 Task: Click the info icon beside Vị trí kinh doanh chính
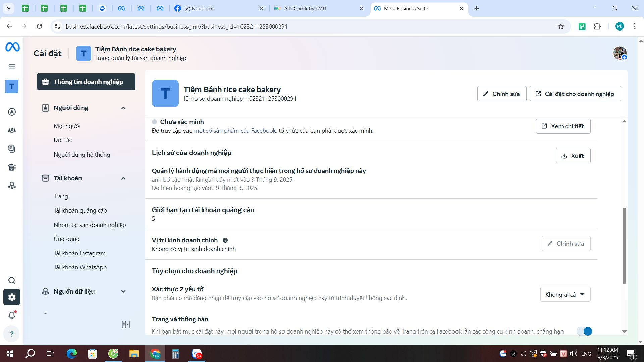click(225, 240)
